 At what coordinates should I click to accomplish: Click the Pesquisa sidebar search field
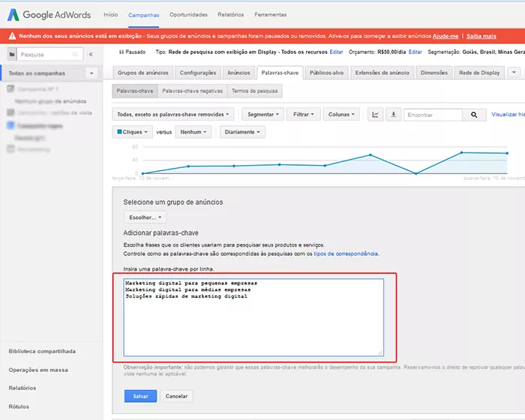point(49,54)
